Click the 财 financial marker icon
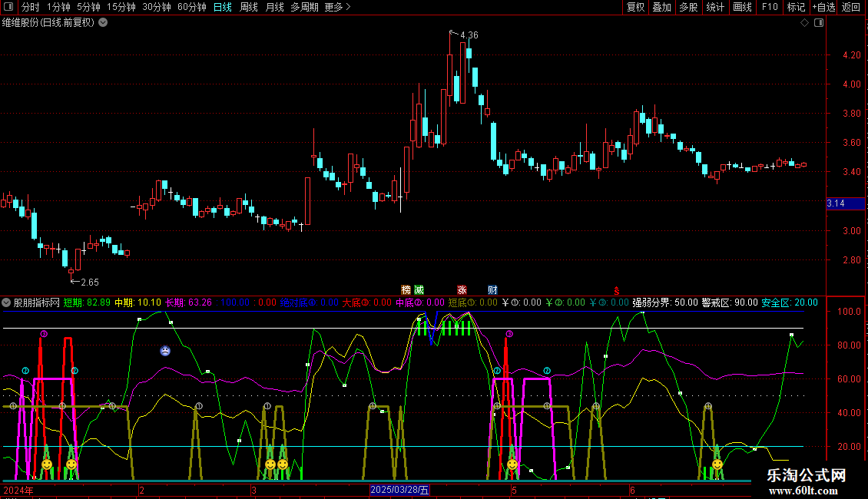Image resolution: width=868 pixels, height=499 pixels. (x=492, y=289)
